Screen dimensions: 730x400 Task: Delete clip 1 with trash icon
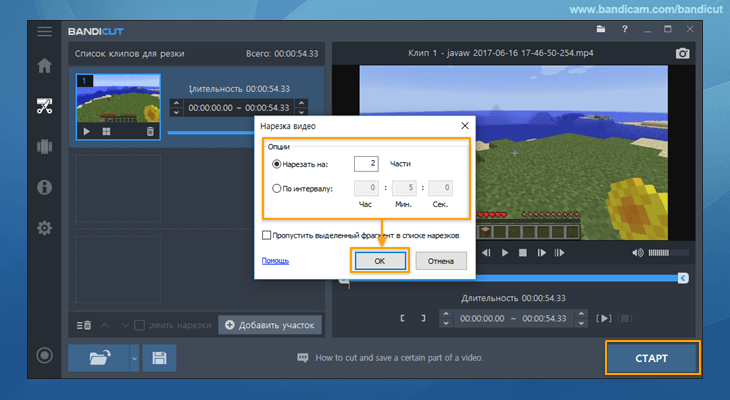click(151, 131)
